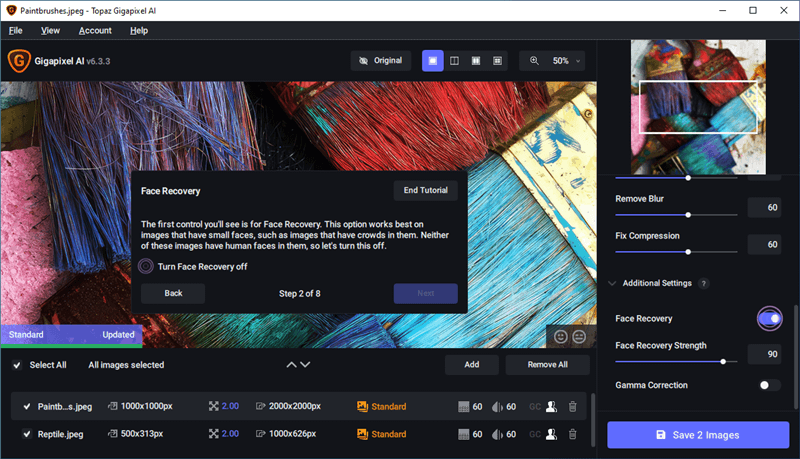Click the Face Recovery Strength slider handle
This screenshot has width=800, height=459.
point(723,362)
